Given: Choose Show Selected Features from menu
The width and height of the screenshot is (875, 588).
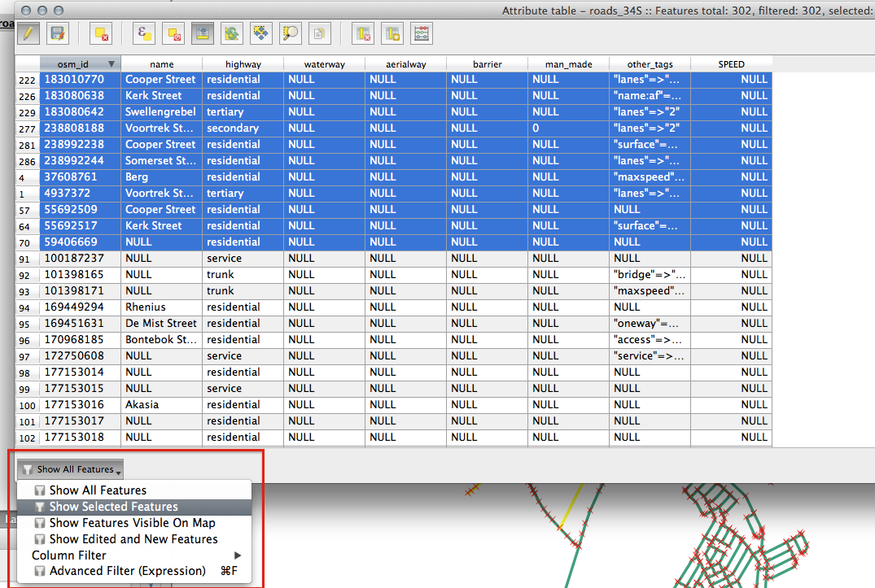Looking at the screenshot, I should coord(113,507).
